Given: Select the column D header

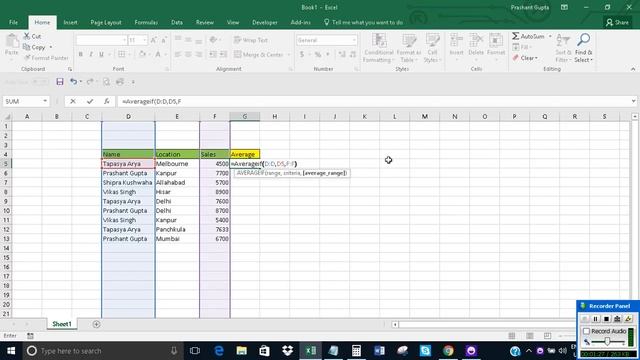Looking at the screenshot, I should pyautogui.click(x=128, y=117).
